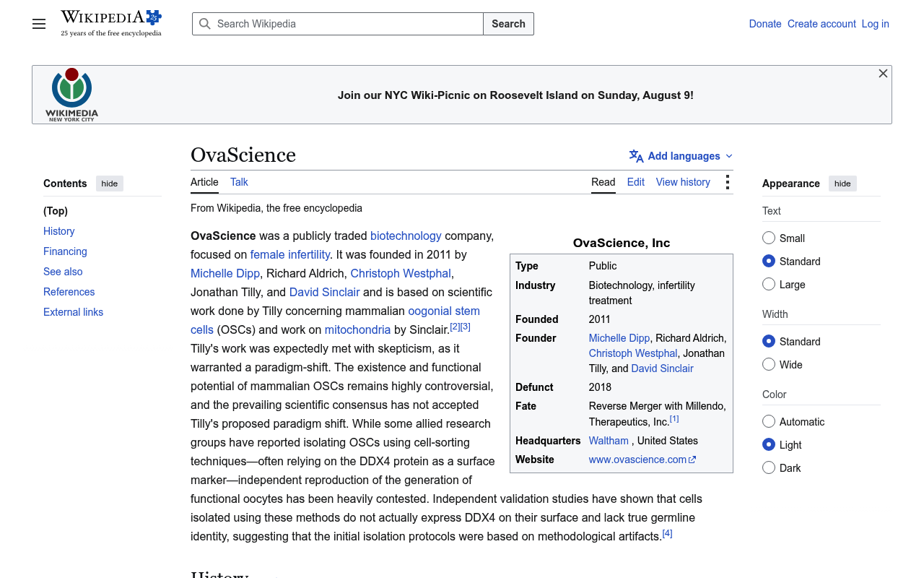Jump to See also in contents
This screenshot has width=924, height=578.
tap(63, 272)
